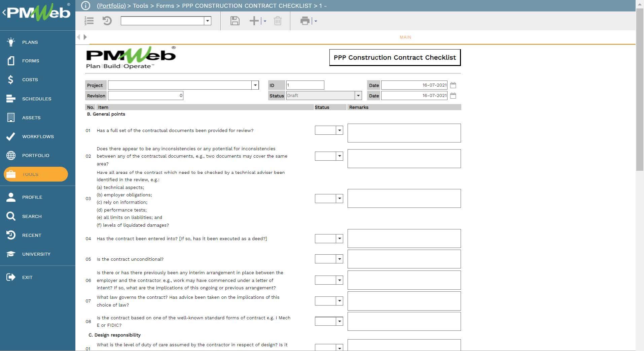Viewport: 644px width, 351px height.
Task: Expand Status dropdown for item 05
Action: (339, 259)
